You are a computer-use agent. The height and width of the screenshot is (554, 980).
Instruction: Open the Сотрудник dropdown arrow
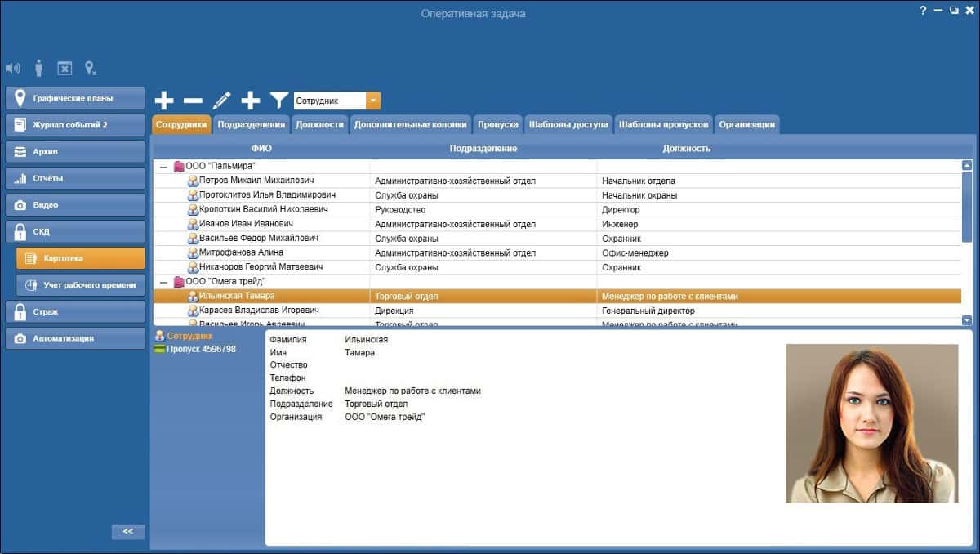372,101
